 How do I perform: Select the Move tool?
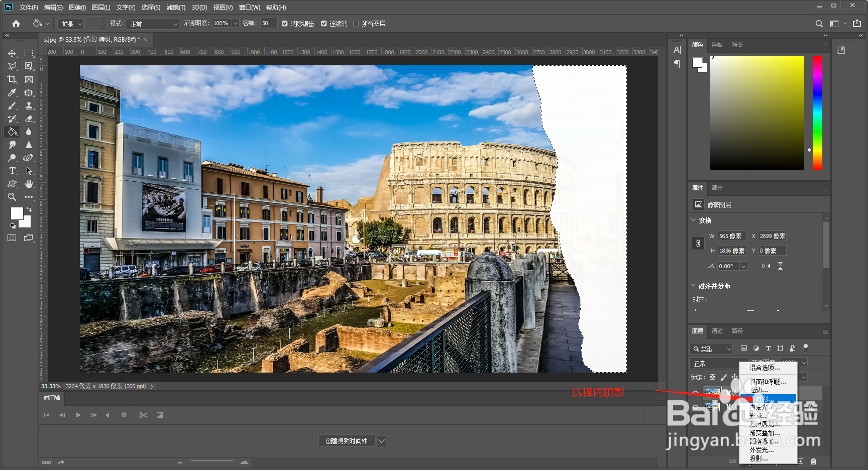tap(12, 53)
